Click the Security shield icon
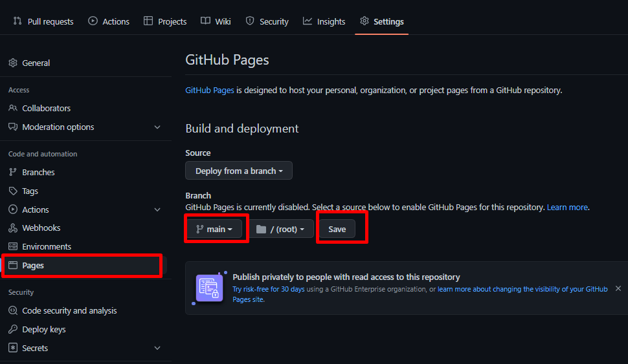Screen dimensions: 628x364 click(x=250, y=21)
